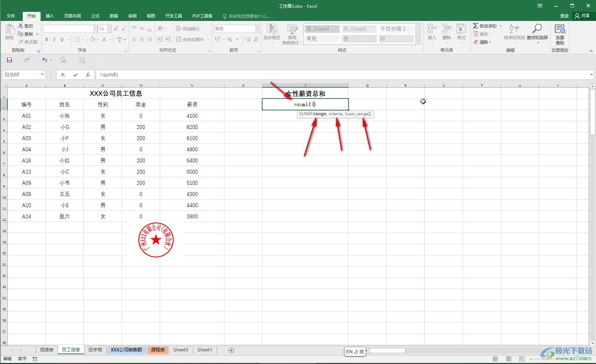Toggle center horizontal alignment
Screen dimensions: 596x364
pyautogui.click(x=142, y=39)
